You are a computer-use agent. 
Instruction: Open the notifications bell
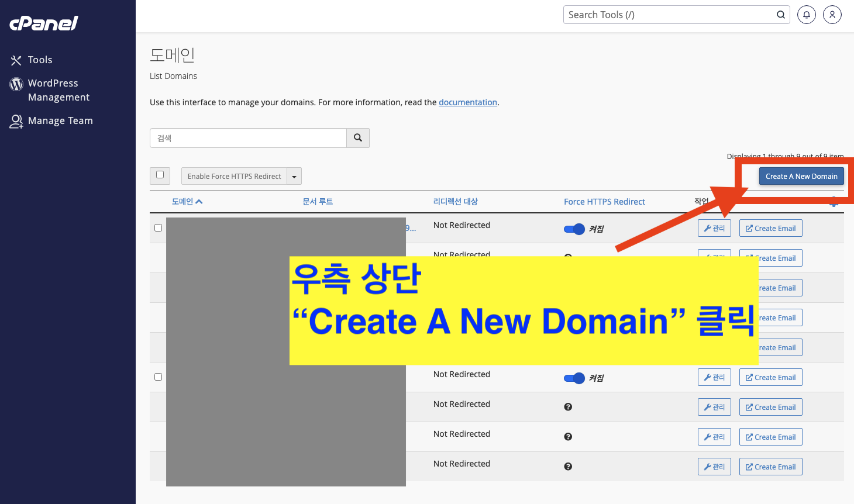click(x=807, y=15)
